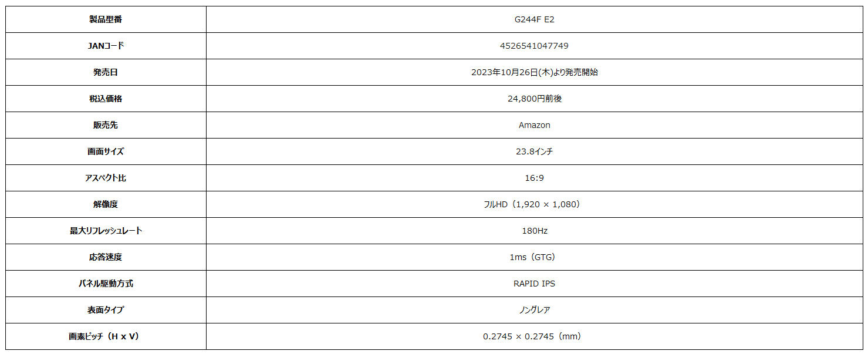Click the JANコード label cell

click(x=106, y=46)
